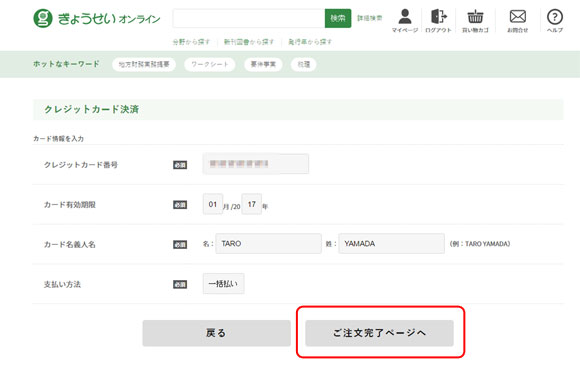Click the 戻る back button
The height and width of the screenshot is (388, 580).
216,333
